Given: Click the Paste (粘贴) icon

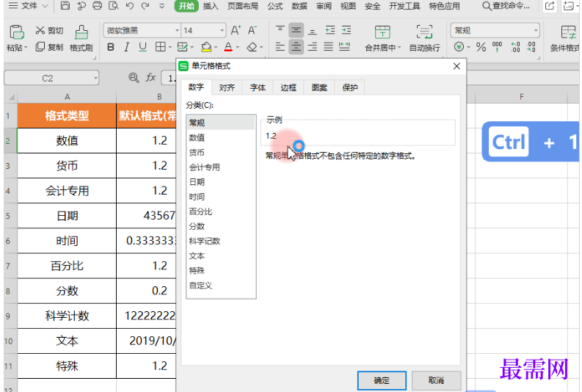Looking at the screenshot, I should [15, 32].
